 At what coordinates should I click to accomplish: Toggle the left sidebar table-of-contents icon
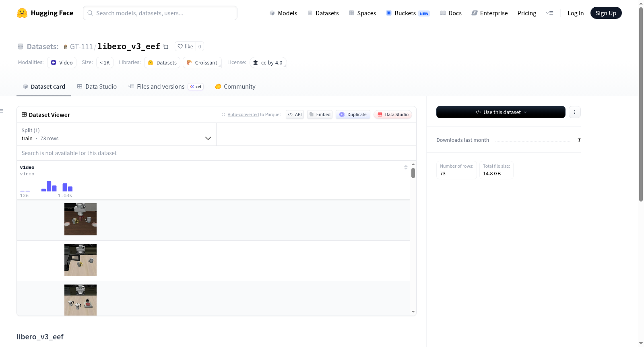click(x=2, y=111)
